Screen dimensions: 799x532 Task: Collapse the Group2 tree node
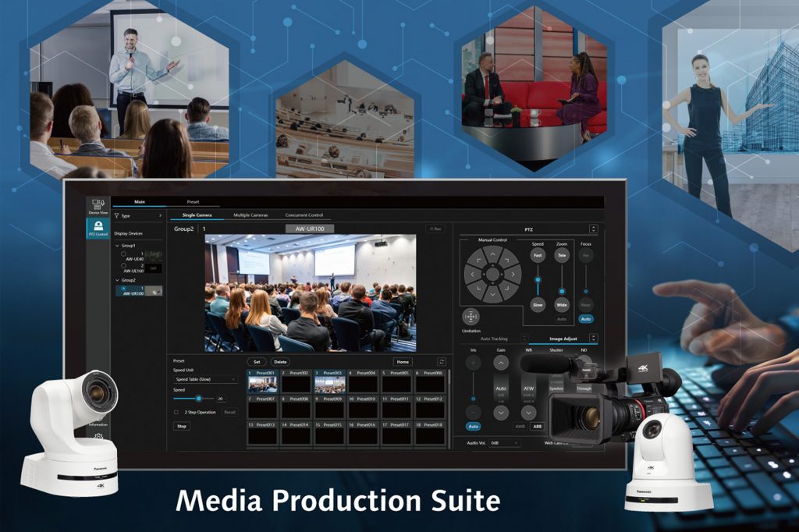point(117,280)
